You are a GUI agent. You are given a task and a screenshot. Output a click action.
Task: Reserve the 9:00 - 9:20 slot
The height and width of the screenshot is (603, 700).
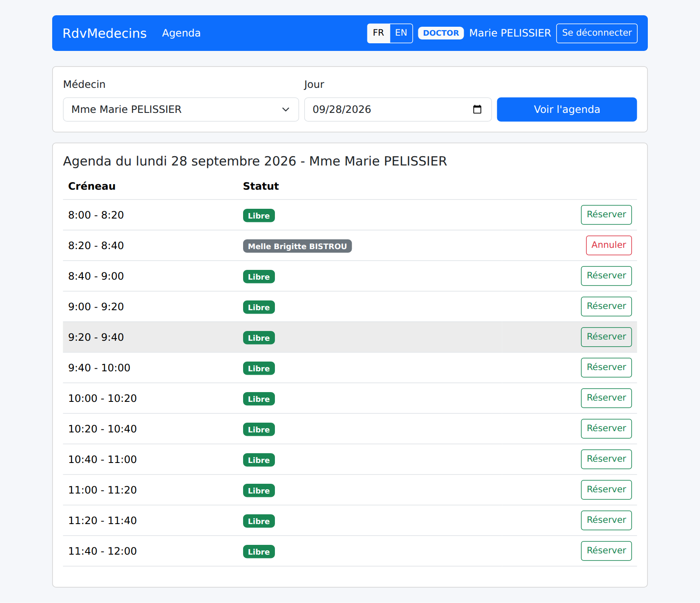606,306
